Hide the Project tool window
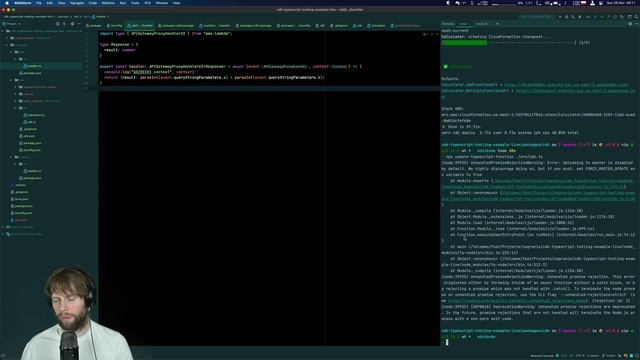Viewport: 640px width, 360px height. 79,24
